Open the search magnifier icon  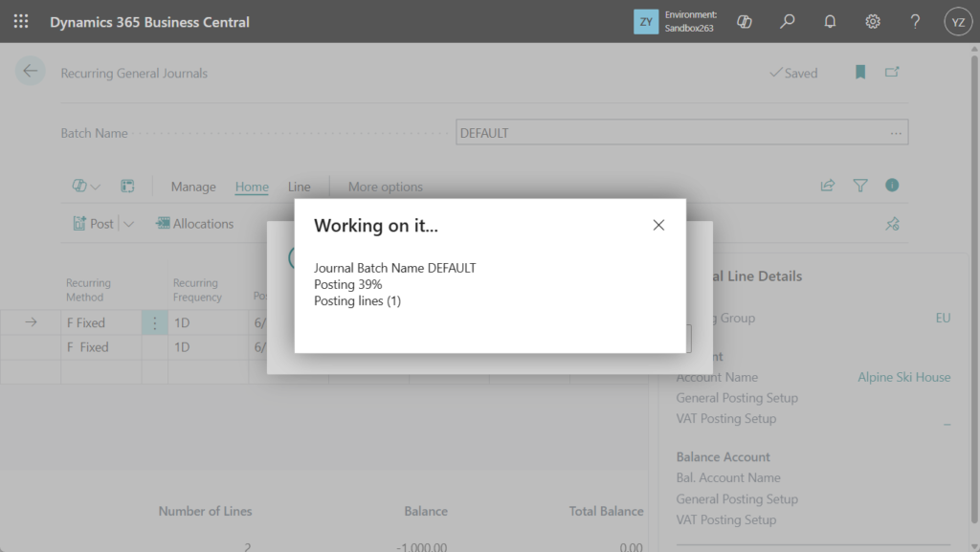(787, 21)
